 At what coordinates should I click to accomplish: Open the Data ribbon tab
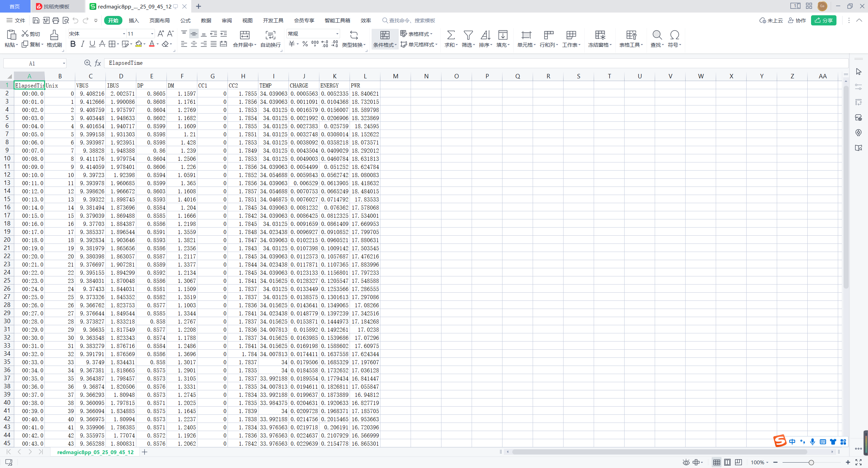[206, 21]
